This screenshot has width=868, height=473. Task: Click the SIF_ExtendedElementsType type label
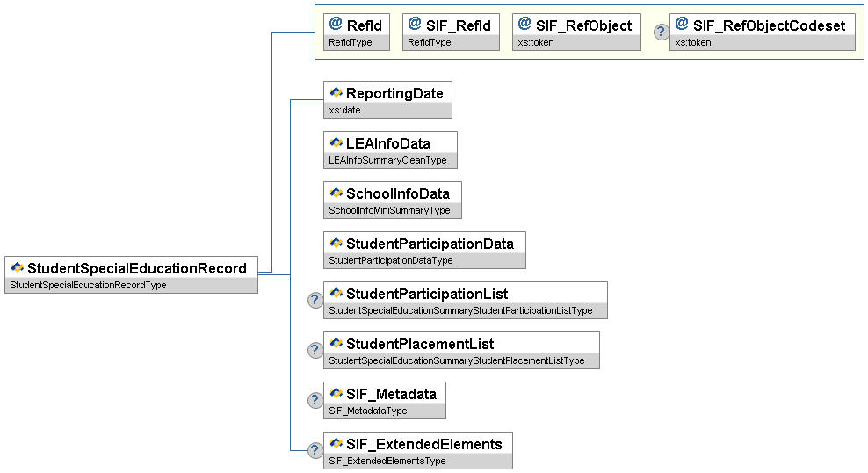[387, 461]
